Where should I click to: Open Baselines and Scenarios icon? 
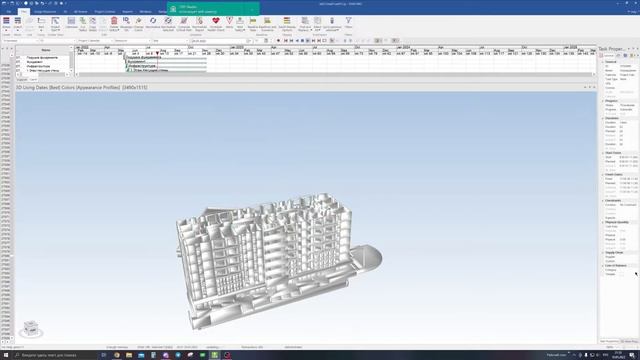tap(267, 24)
